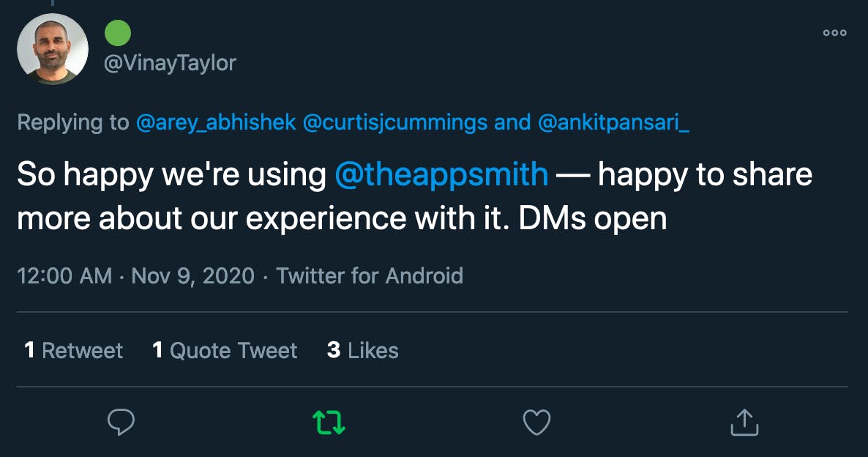Click the green circle display name
Viewport: 868px width, 457px height.
118,33
